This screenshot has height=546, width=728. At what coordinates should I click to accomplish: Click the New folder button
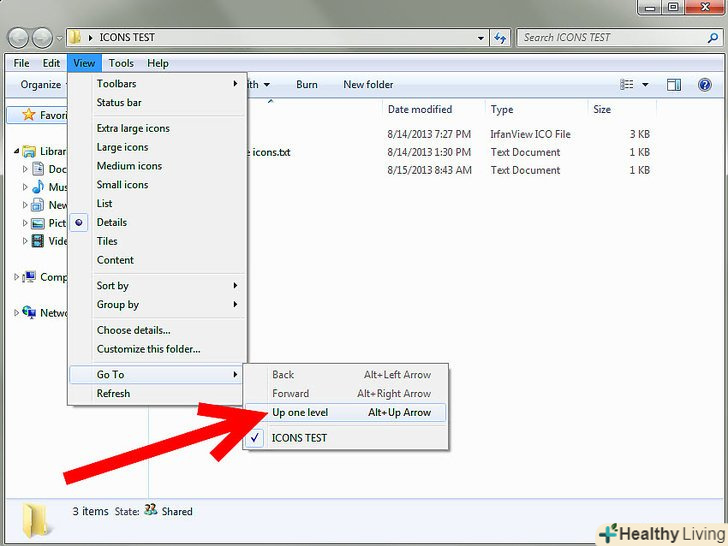point(368,85)
